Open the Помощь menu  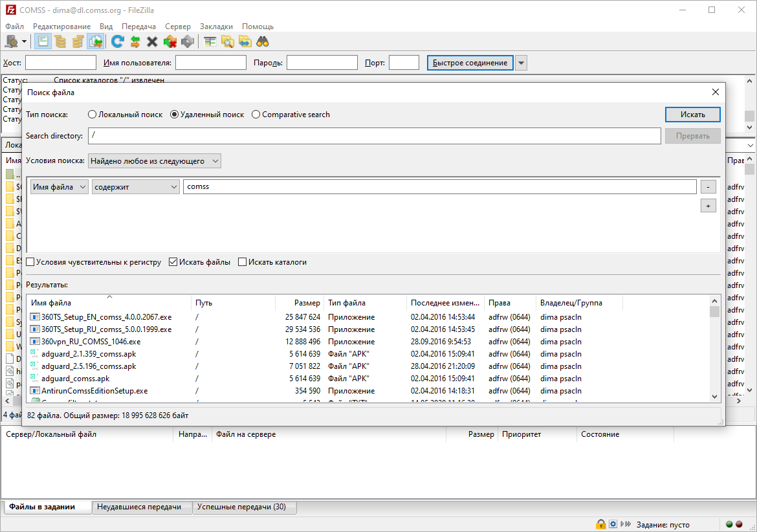pyautogui.click(x=258, y=27)
